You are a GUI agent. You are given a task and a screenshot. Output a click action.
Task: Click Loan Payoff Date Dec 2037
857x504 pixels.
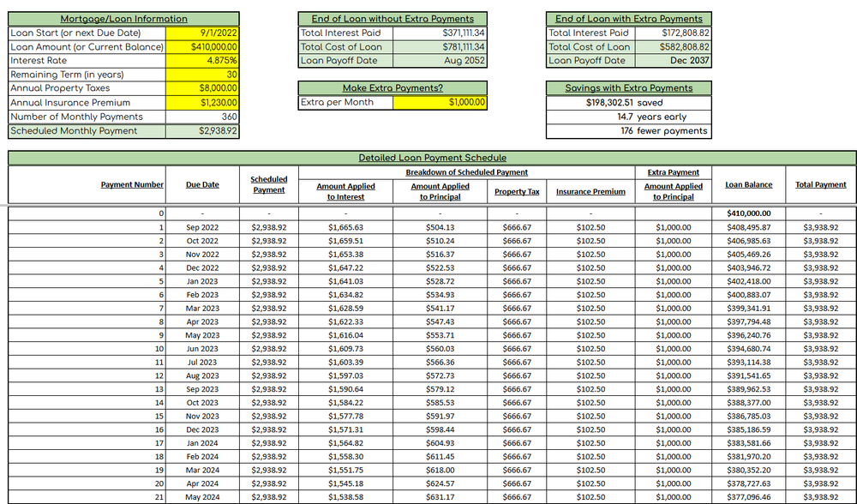pyautogui.click(x=674, y=61)
